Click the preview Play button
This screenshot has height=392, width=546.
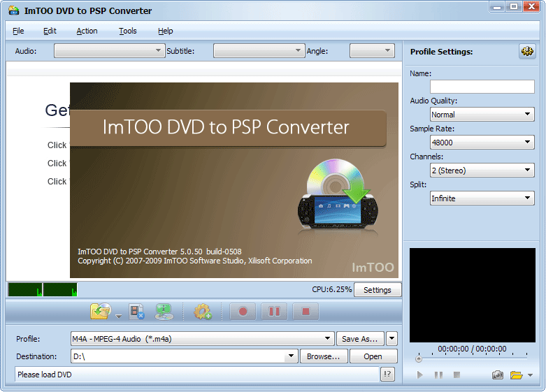point(420,375)
